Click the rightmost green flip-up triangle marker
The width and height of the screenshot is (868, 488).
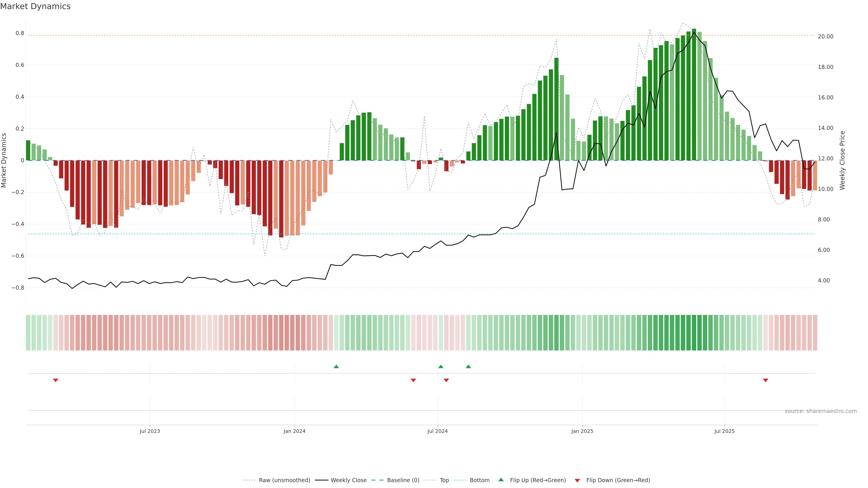click(x=468, y=366)
